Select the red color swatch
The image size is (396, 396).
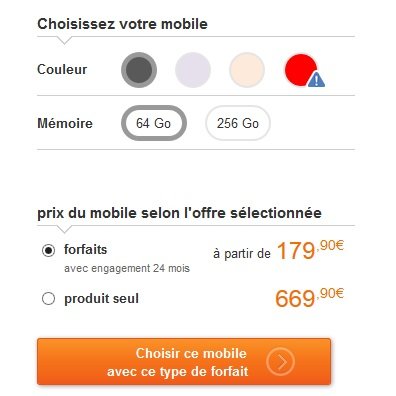[x=301, y=70]
